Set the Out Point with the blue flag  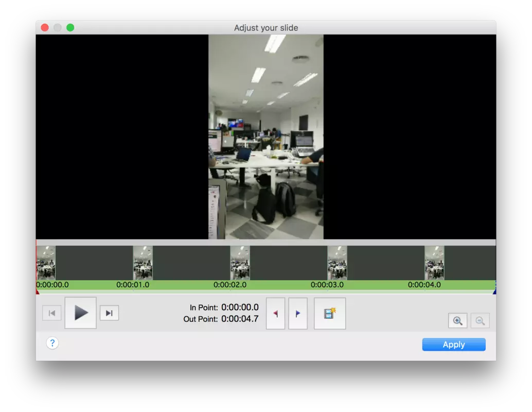coord(298,313)
